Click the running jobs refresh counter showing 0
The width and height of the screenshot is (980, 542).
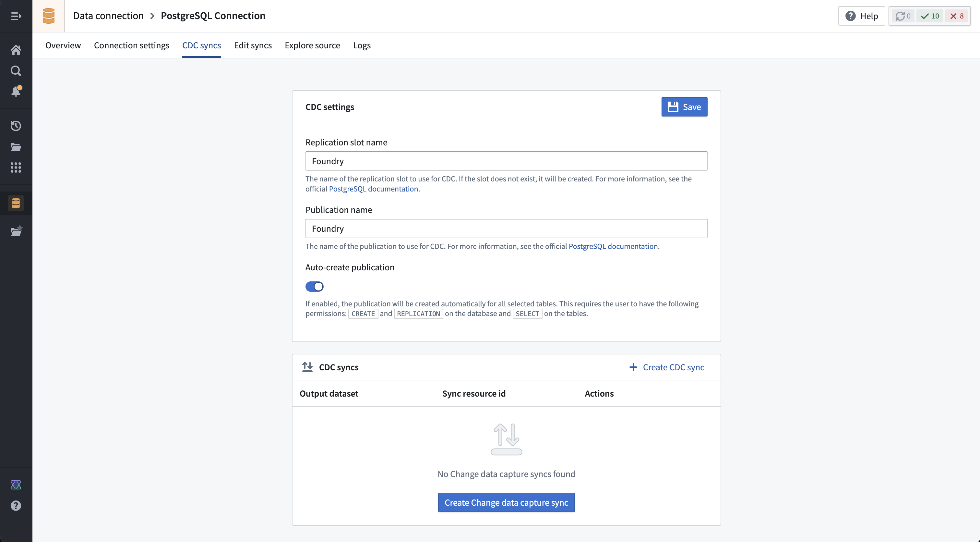tap(903, 16)
